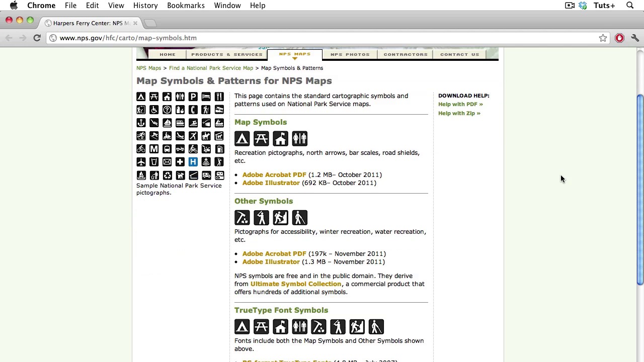The image size is (644, 362).
Task: Click the envelope post office pictograph
Action: [167, 162]
